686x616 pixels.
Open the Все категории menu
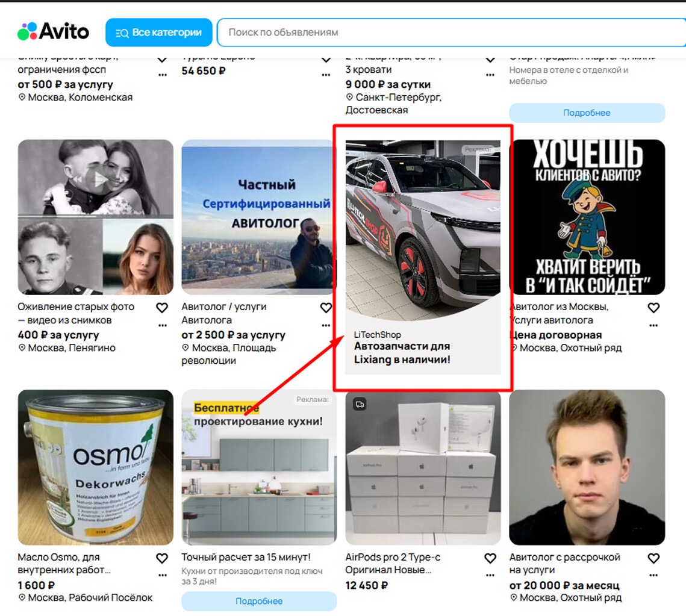point(158,33)
